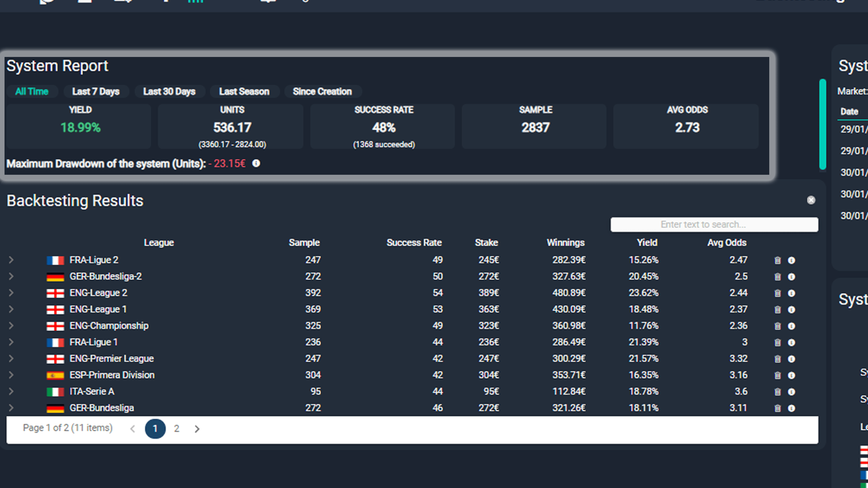Enable the Last 30 Days filter
This screenshot has height=488, width=868.
pyautogui.click(x=169, y=91)
